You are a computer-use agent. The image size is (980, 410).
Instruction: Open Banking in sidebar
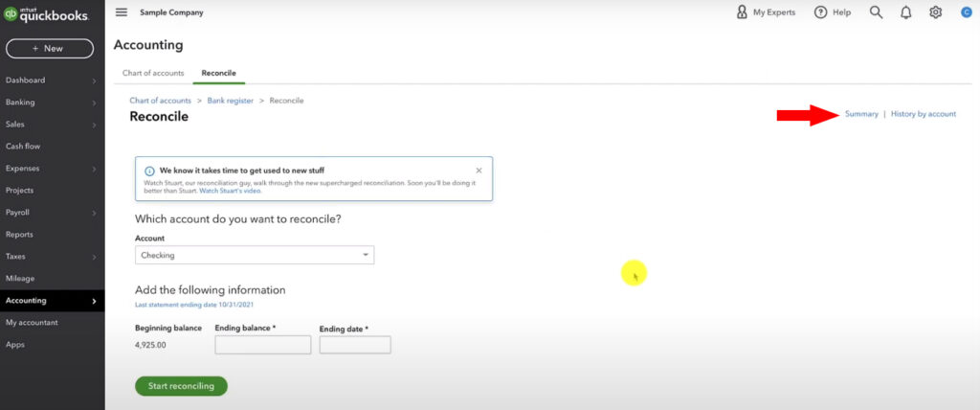(20, 102)
